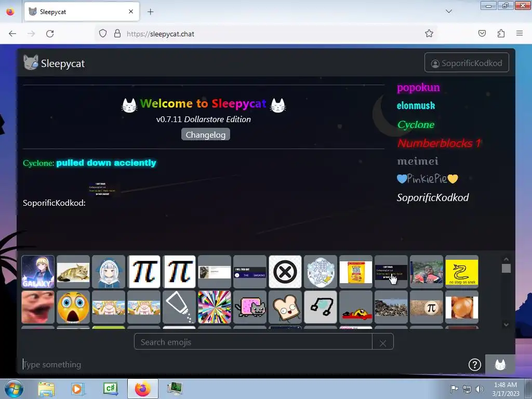The image size is (532, 399).
Task: Select user Cyclone in user list
Action: tap(416, 125)
